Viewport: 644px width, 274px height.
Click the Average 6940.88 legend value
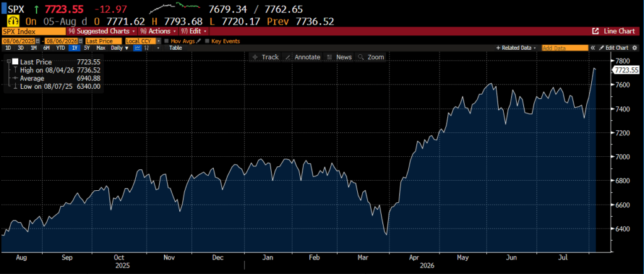pyautogui.click(x=88, y=78)
